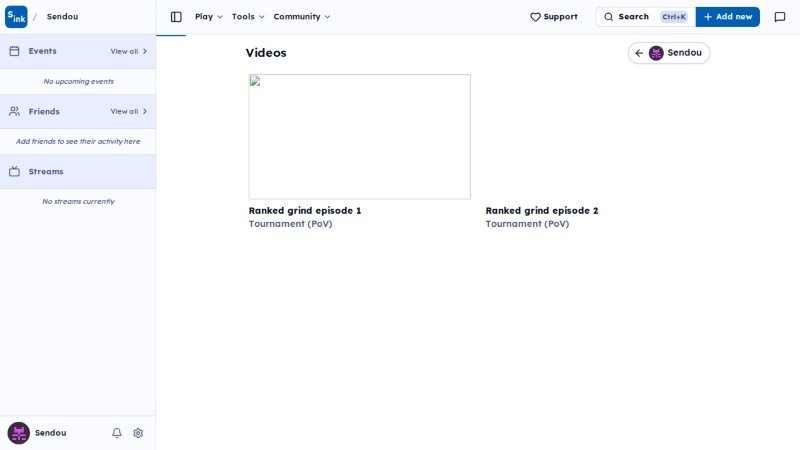Viewport: 800px width, 450px height.
Task: Open the chat icon in top bar
Action: tap(780, 17)
